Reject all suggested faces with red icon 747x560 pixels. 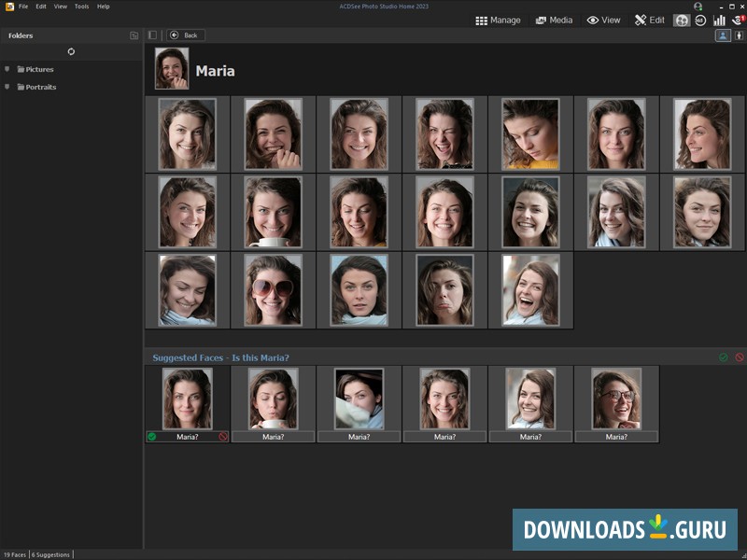click(739, 357)
